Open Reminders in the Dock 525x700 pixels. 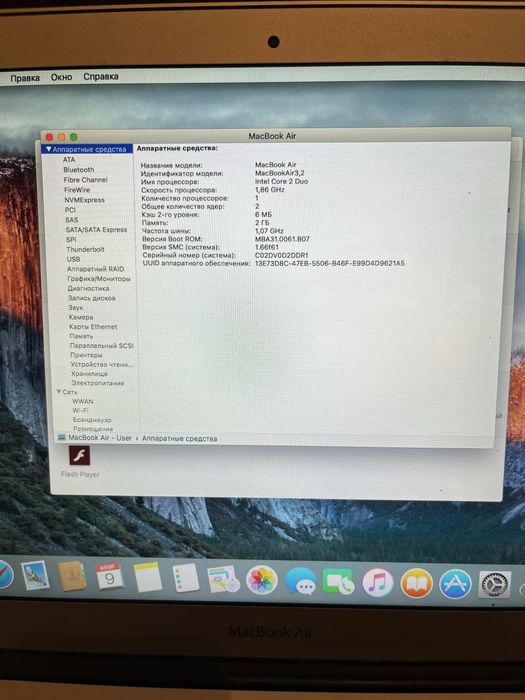[x=186, y=578]
